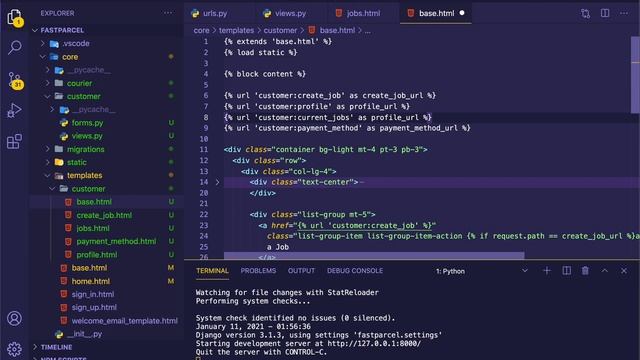Open the 1: Python terminal selector dropdown
The height and width of the screenshot is (360, 640).
point(481,271)
